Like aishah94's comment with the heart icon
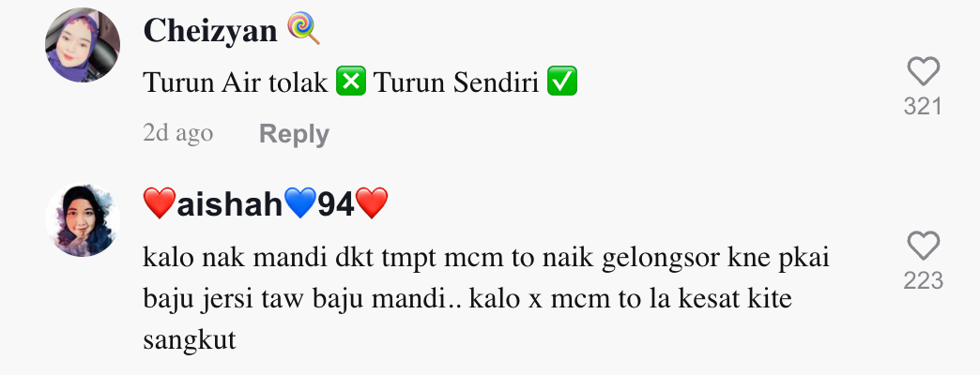Screen dimensions: 980x375 coord(923,246)
